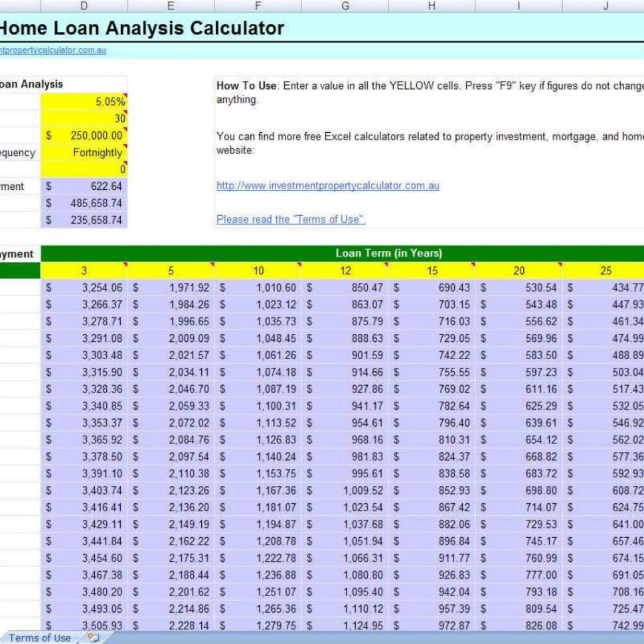Open the investmentpropertycalculator.com.au hyperlink
Image resolution: width=644 pixels, height=644 pixels.
[x=327, y=186]
